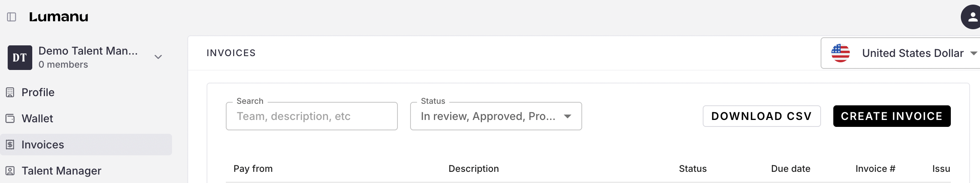Click the US flag currency icon
The height and width of the screenshot is (183, 980).
point(840,53)
